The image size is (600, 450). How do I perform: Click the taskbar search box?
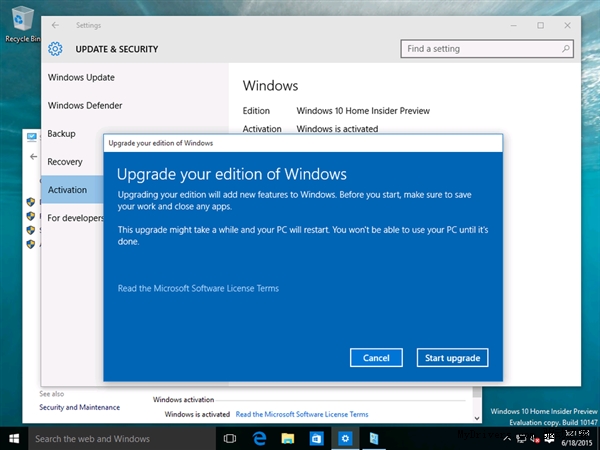[x=122, y=439]
